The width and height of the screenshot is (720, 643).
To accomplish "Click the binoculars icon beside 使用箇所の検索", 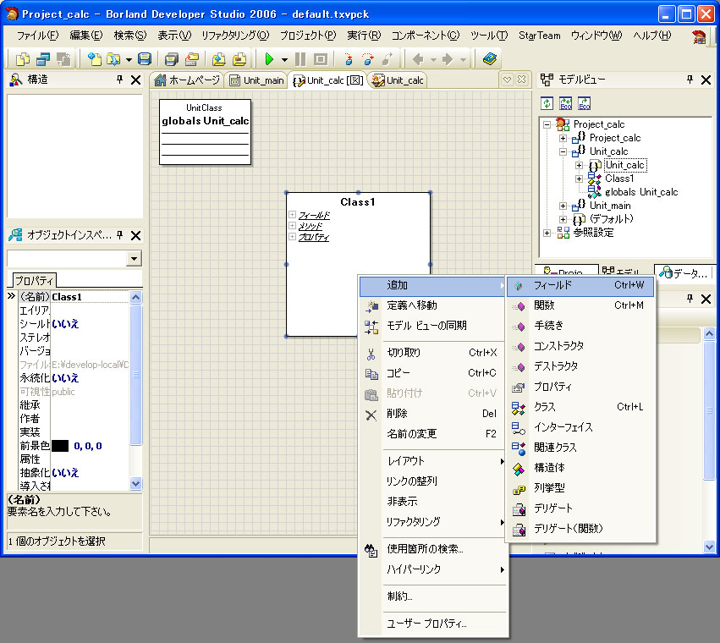I will pos(371,550).
